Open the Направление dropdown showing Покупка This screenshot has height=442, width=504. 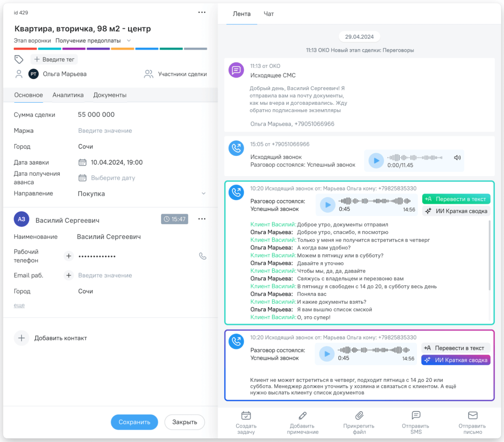[204, 193]
